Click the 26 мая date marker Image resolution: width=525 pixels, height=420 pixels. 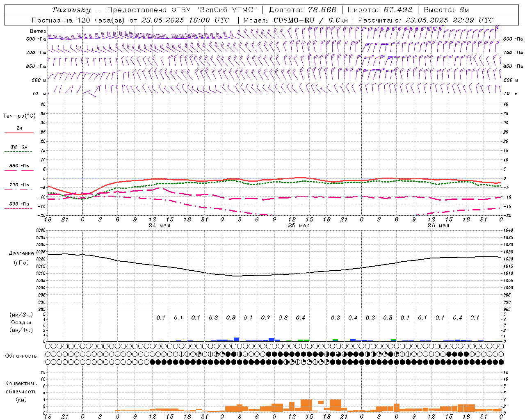pyautogui.click(x=438, y=226)
